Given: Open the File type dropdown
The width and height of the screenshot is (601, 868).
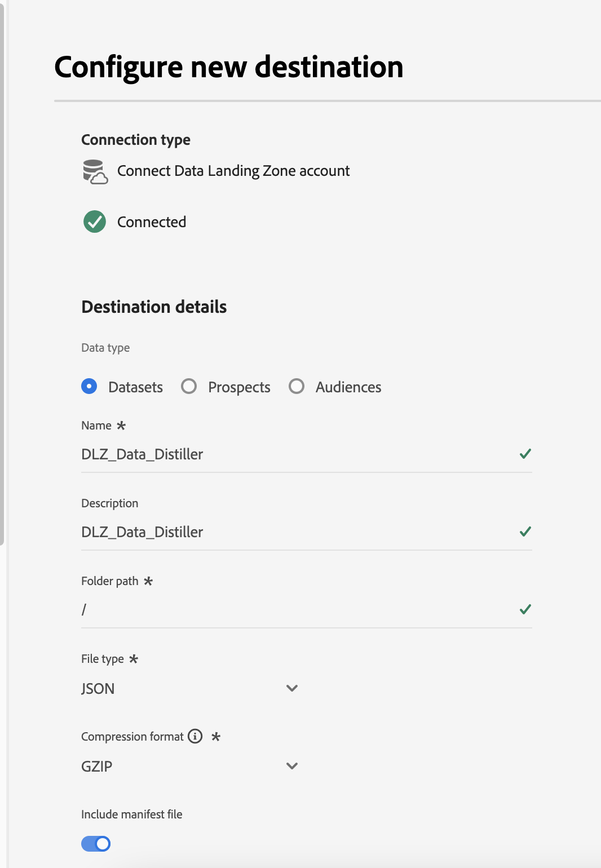Looking at the screenshot, I should [x=189, y=688].
